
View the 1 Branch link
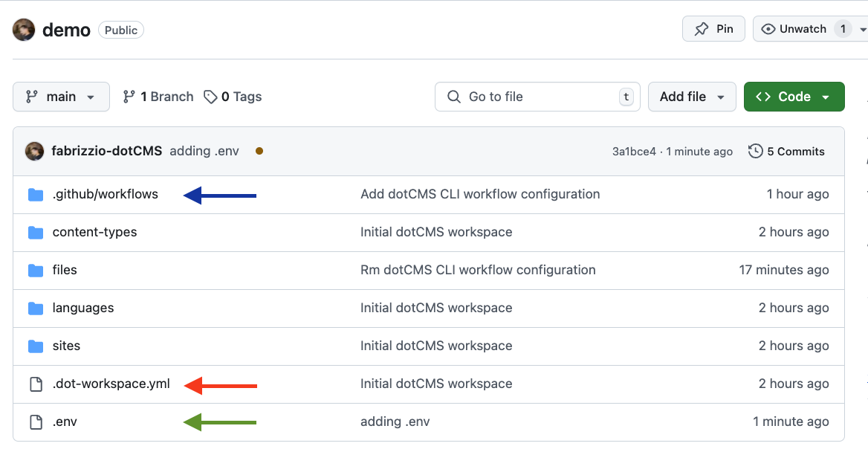pyautogui.click(x=158, y=97)
